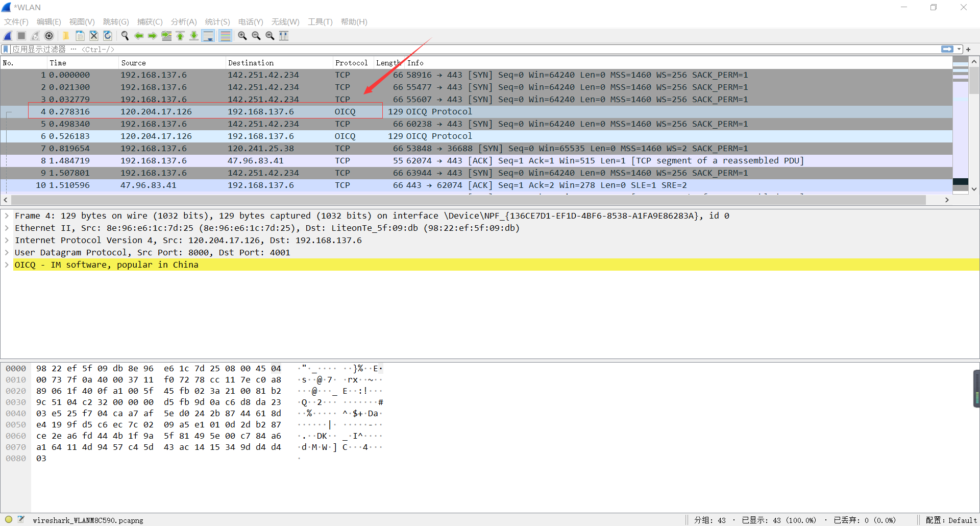Click the packet list horizontal scrollbar
The image size is (980, 526).
click(x=469, y=200)
